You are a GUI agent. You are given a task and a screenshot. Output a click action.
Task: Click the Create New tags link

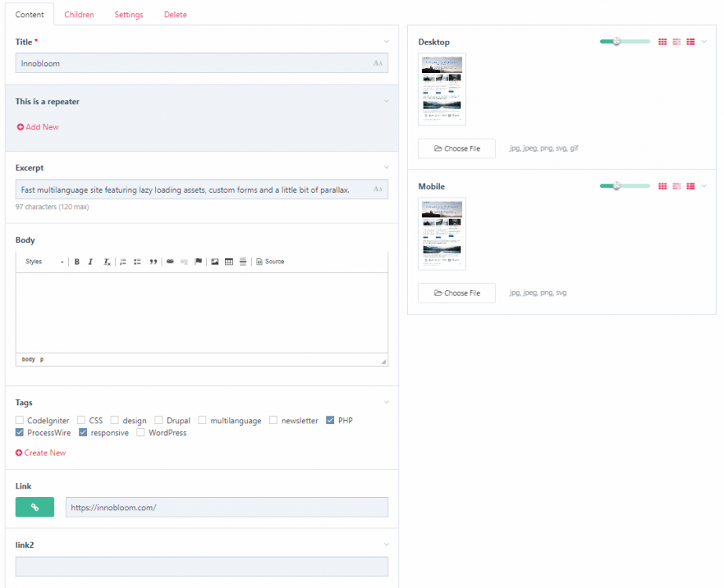click(40, 452)
